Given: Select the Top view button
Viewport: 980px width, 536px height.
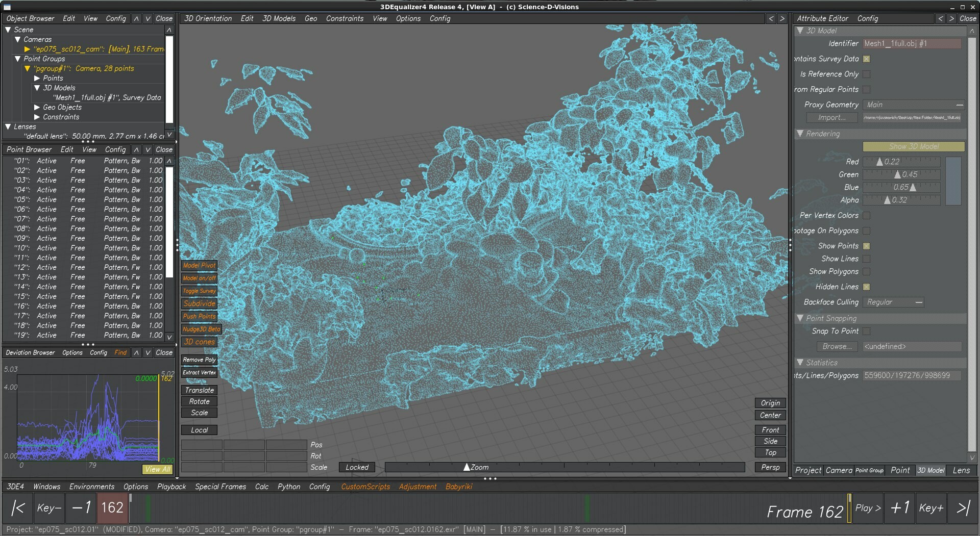Looking at the screenshot, I should (770, 452).
